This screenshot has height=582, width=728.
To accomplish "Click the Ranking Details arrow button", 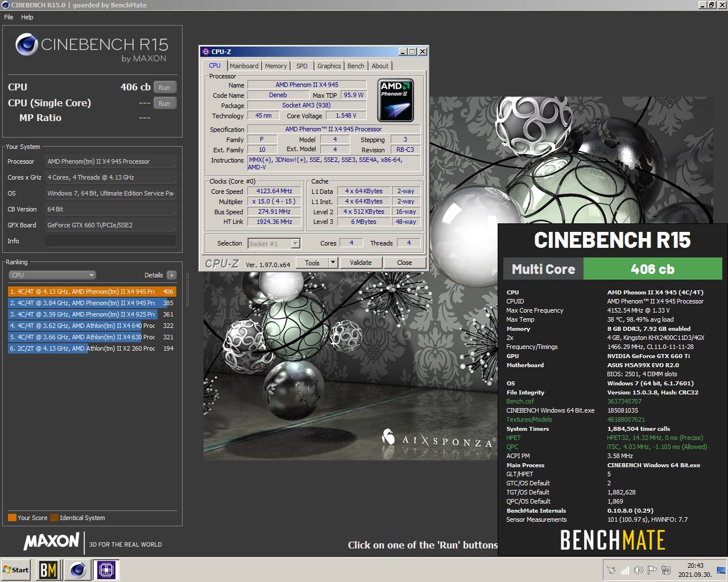I will 172,275.
